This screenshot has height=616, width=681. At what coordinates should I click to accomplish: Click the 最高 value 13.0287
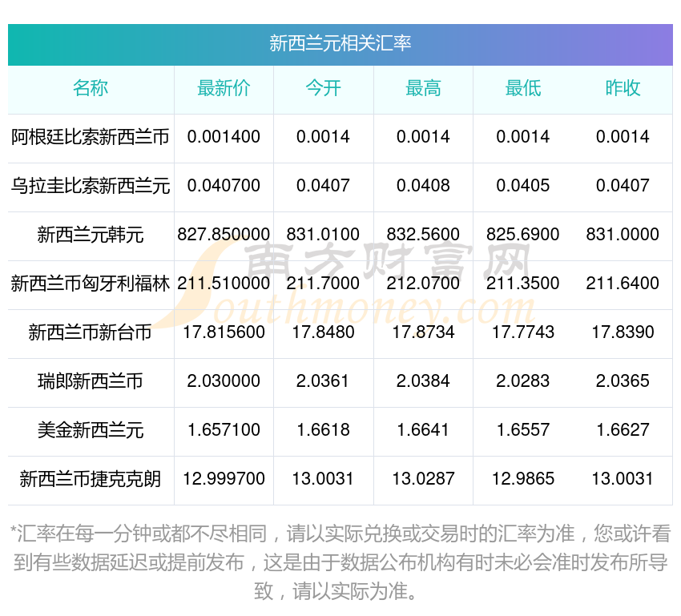pos(423,479)
